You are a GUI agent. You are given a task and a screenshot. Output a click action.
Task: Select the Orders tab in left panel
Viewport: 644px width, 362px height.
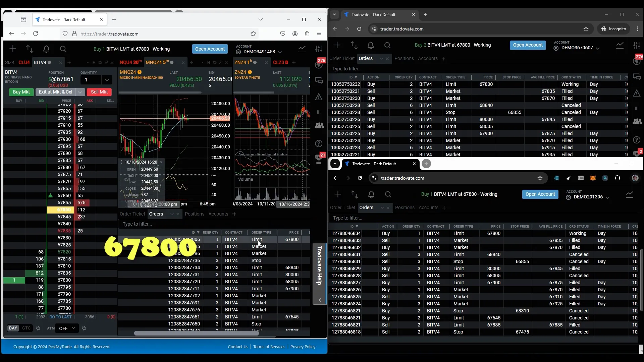tap(156, 214)
